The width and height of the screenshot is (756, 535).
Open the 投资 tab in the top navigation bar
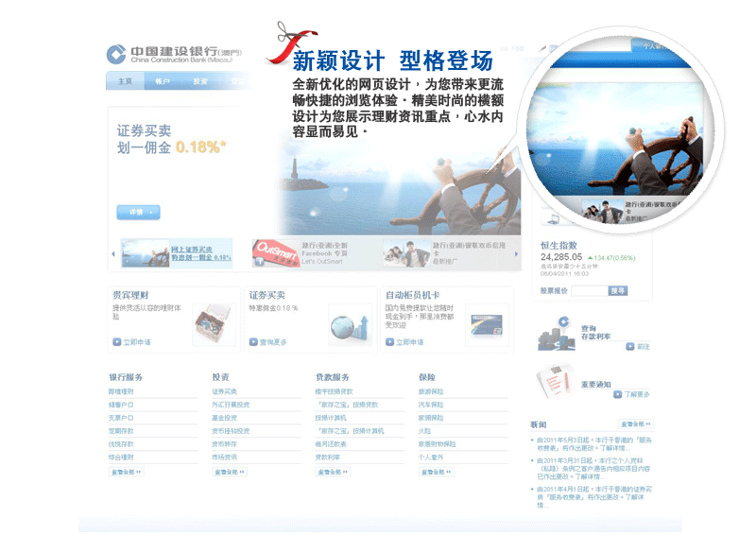[x=200, y=81]
